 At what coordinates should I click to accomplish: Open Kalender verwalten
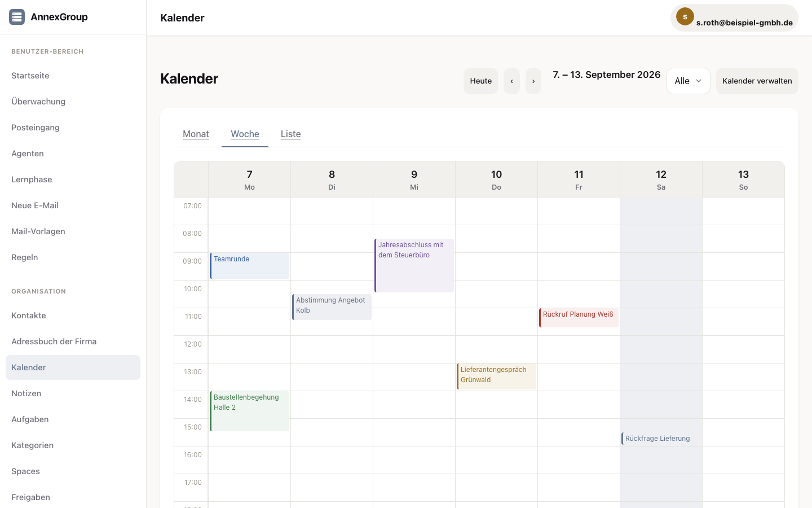(x=757, y=81)
